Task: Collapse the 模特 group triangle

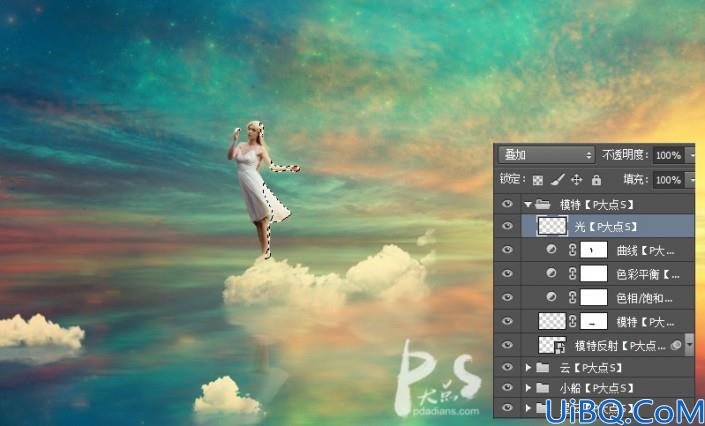Action: pyautogui.click(x=528, y=205)
